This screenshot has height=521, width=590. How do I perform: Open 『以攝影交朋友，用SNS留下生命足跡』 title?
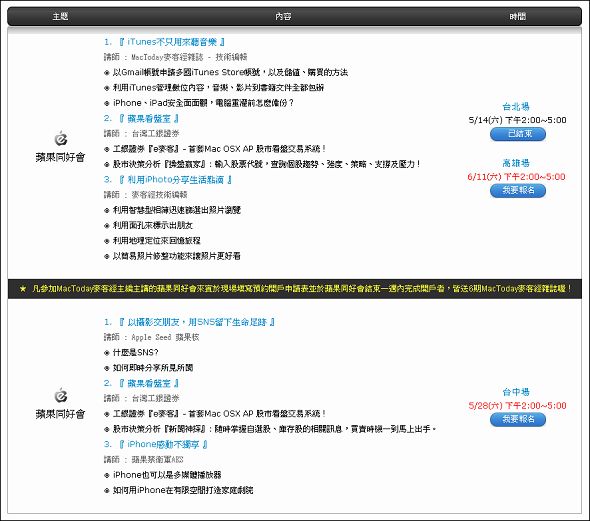point(197,322)
